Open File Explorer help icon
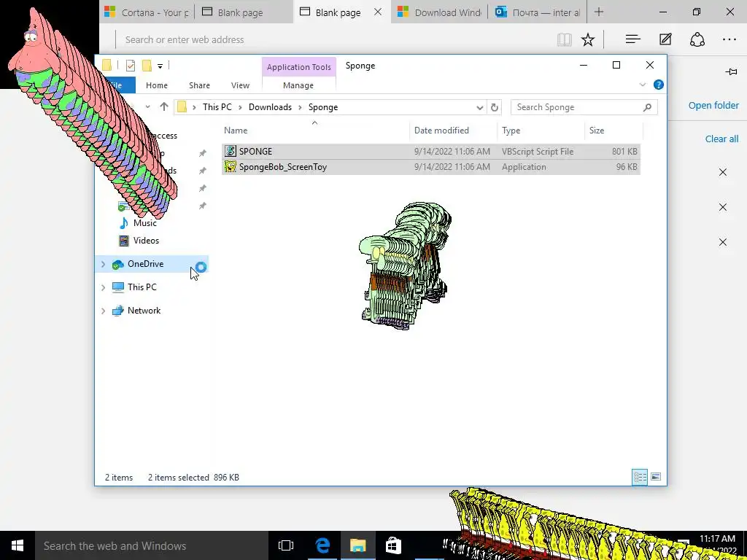The height and width of the screenshot is (560, 747). [x=659, y=85]
